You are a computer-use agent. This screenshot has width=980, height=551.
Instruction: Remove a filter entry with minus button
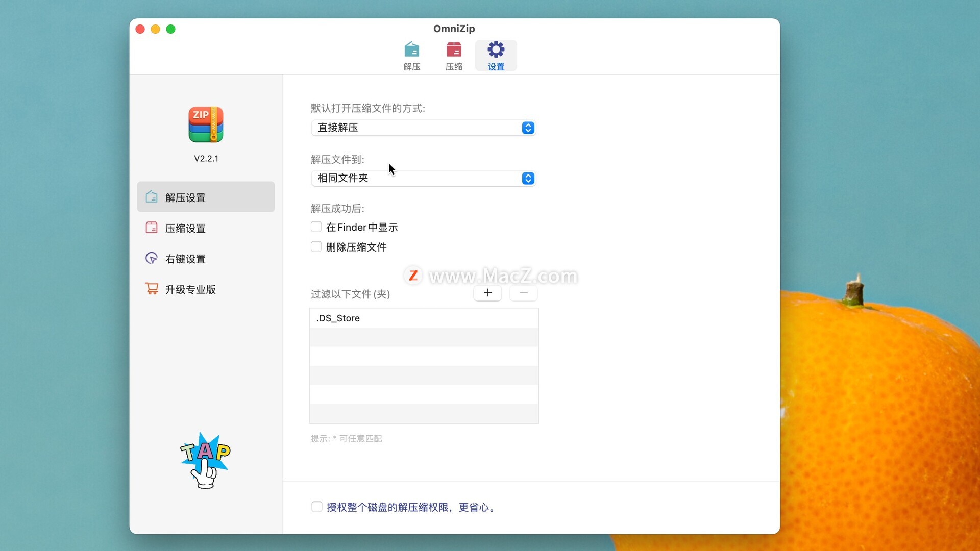523,293
